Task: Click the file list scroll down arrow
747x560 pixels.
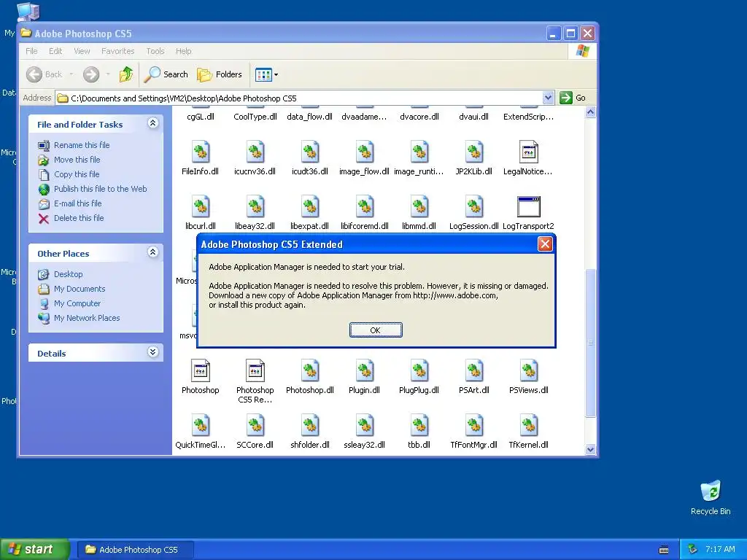Action: 590,449
